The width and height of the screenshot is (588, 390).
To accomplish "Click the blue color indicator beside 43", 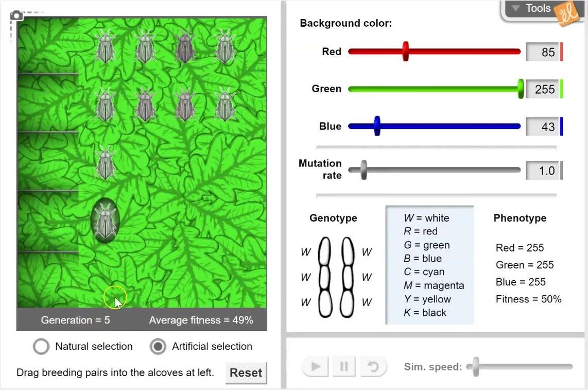I will coord(561,127).
